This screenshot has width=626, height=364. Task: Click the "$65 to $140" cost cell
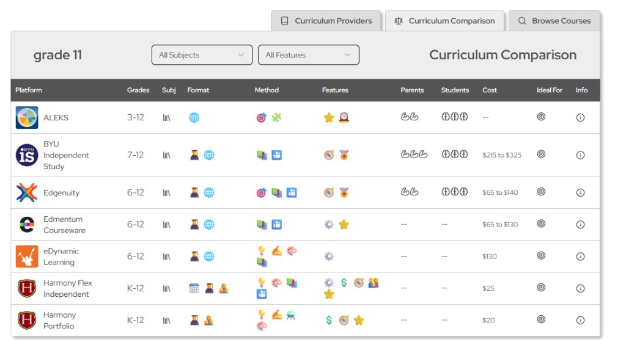(500, 192)
